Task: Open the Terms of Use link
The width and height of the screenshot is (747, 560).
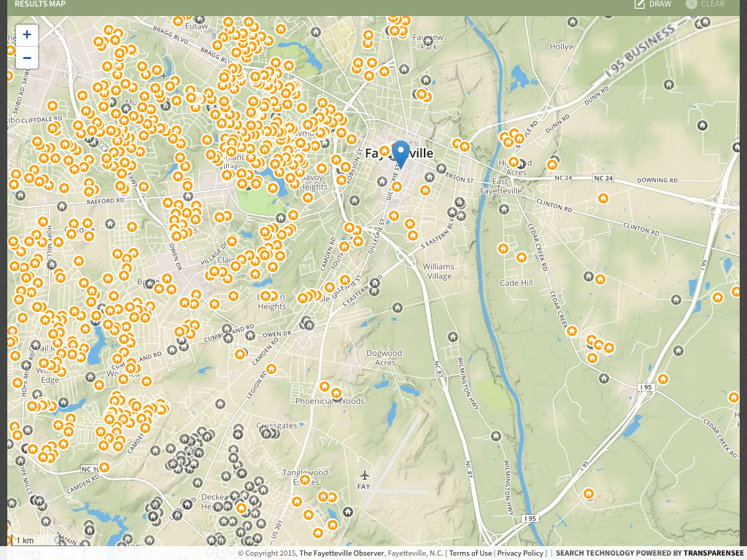Action: pyautogui.click(x=471, y=553)
